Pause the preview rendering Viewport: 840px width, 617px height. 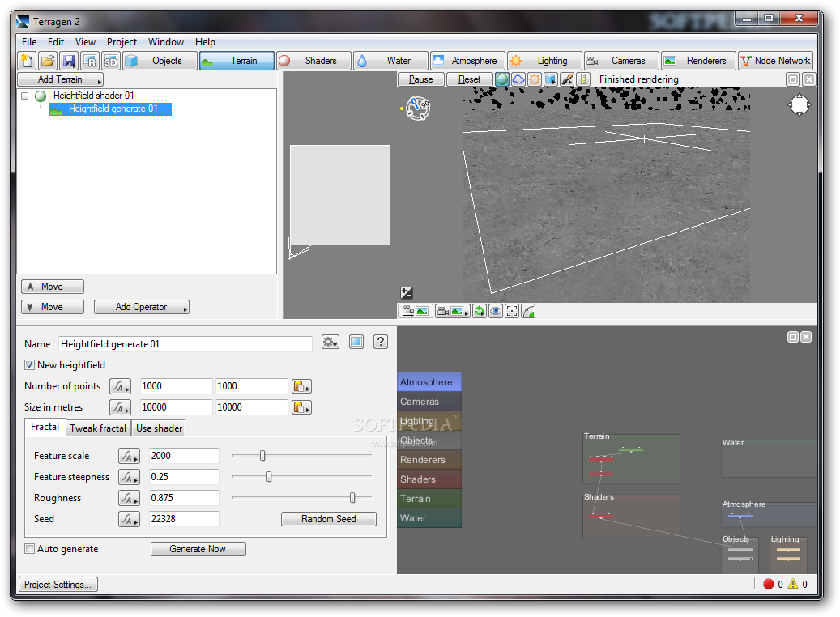tap(421, 80)
